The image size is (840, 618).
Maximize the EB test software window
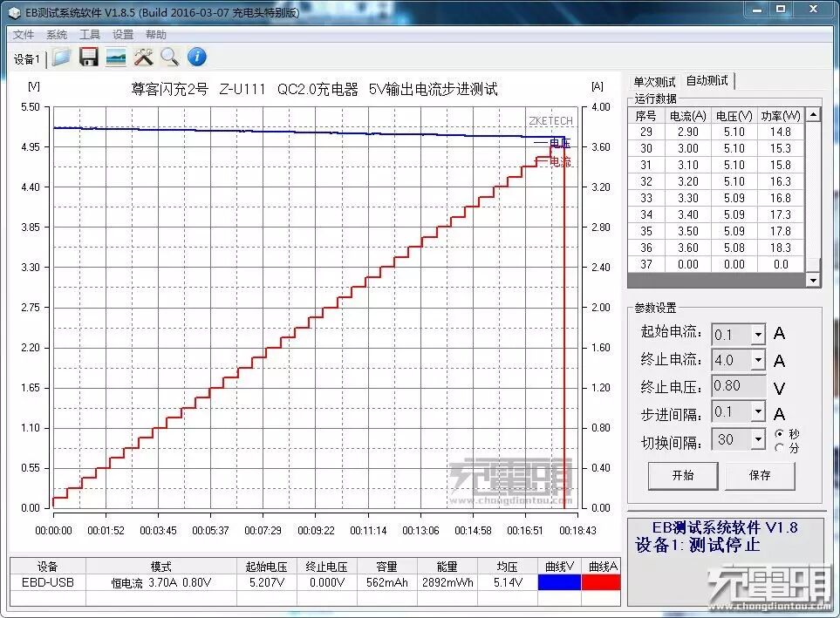tap(781, 10)
